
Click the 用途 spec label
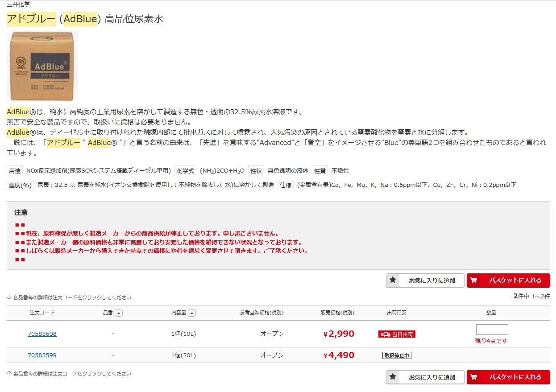click(x=15, y=171)
